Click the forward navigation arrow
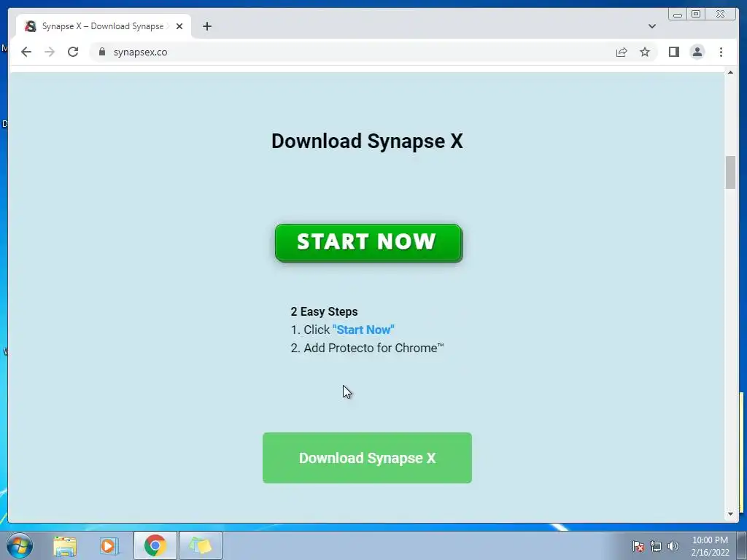The image size is (747, 560). click(x=50, y=52)
